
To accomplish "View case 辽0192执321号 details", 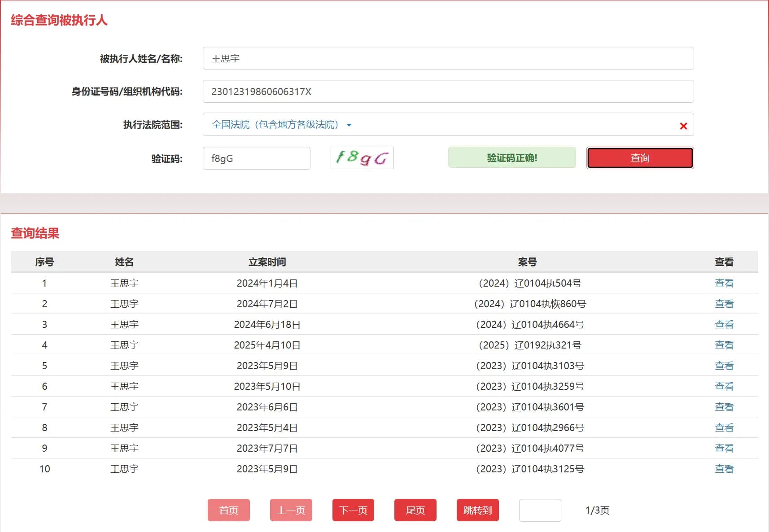I will tap(724, 345).
